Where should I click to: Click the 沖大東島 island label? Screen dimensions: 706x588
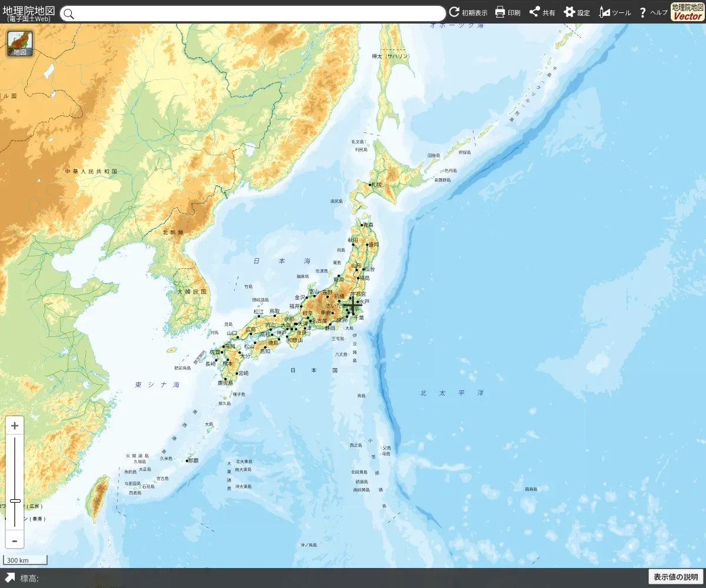click(x=244, y=486)
